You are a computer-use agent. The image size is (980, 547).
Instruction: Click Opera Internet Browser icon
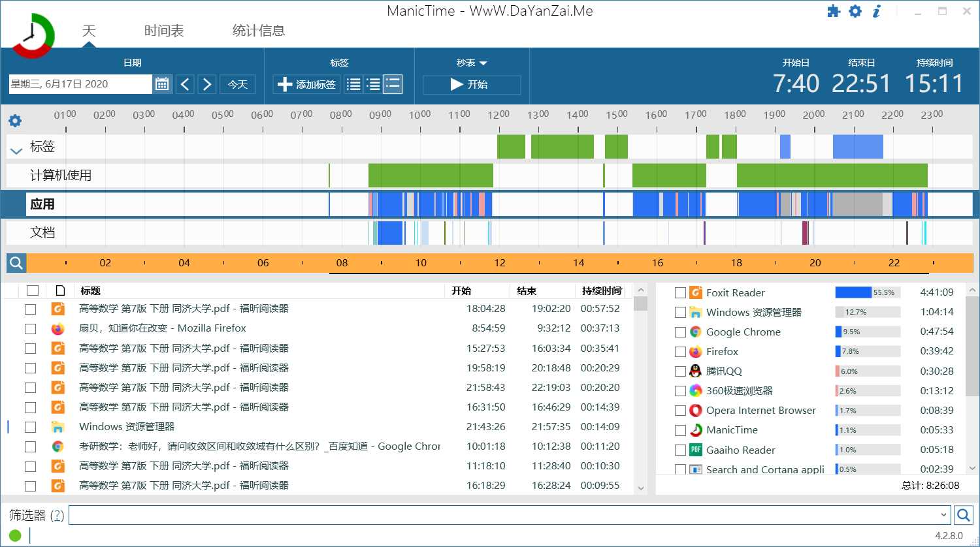tap(696, 410)
